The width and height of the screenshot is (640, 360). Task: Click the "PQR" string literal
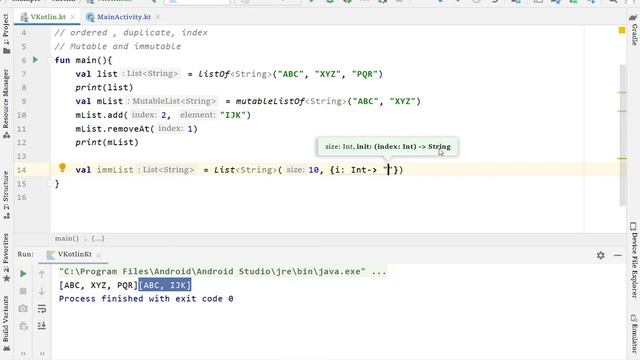365,74
